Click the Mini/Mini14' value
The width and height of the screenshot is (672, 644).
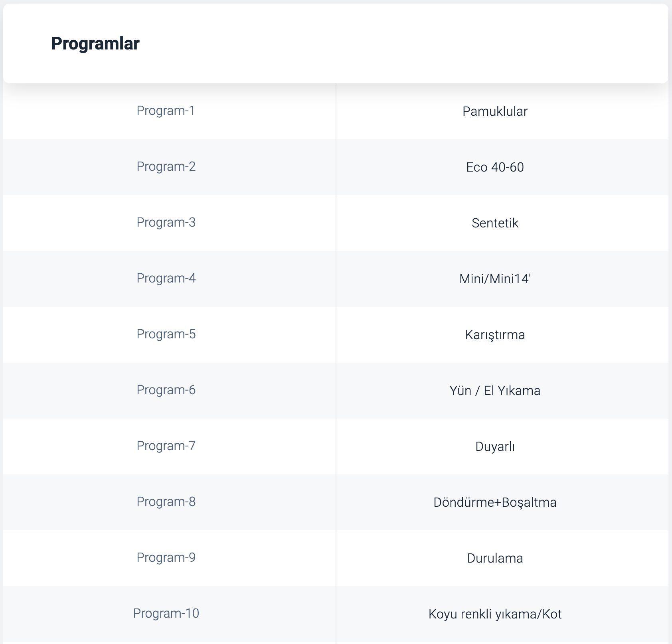[x=495, y=279]
